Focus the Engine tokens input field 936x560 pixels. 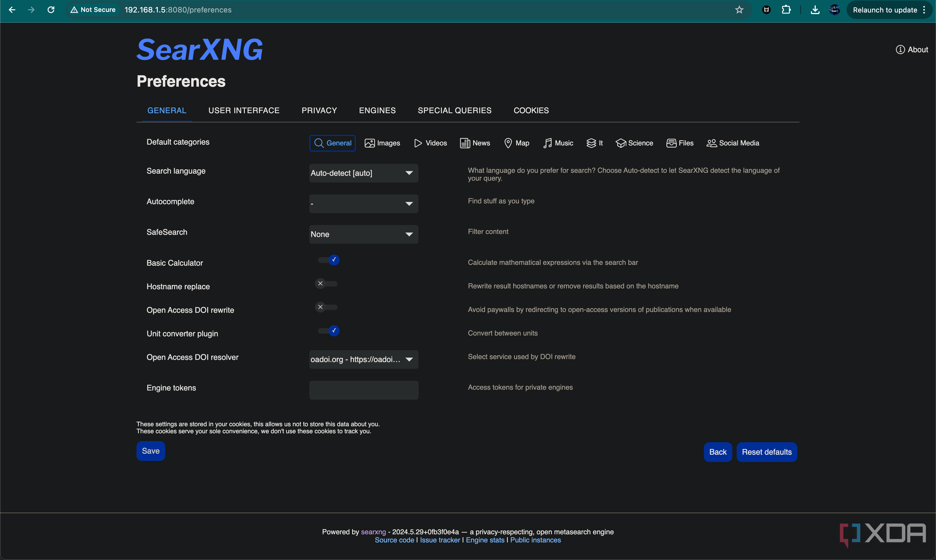[x=364, y=390]
